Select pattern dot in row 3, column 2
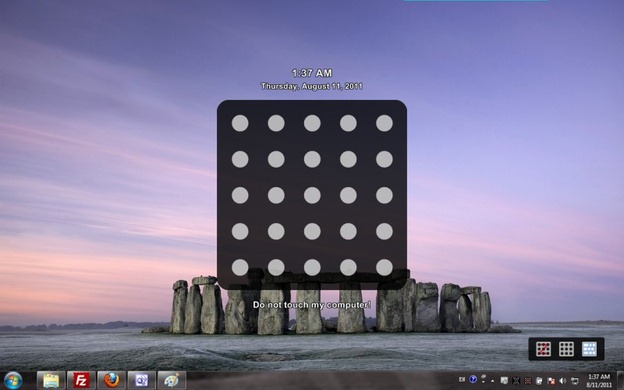Image resolution: width=624 pixels, height=390 pixels. coord(276,195)
